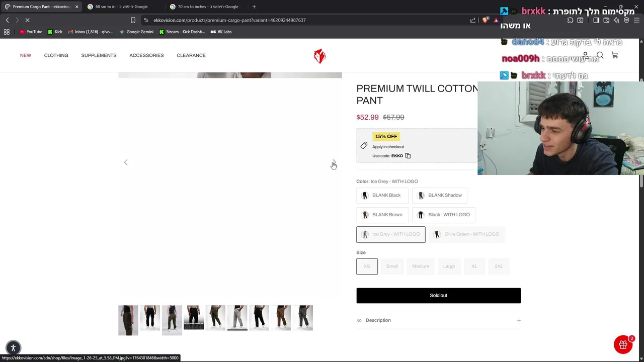This screenshot has height=362, width=644.
Task: Switch to the '70 cm to inches' Google tab
Action: click(207, 7)
